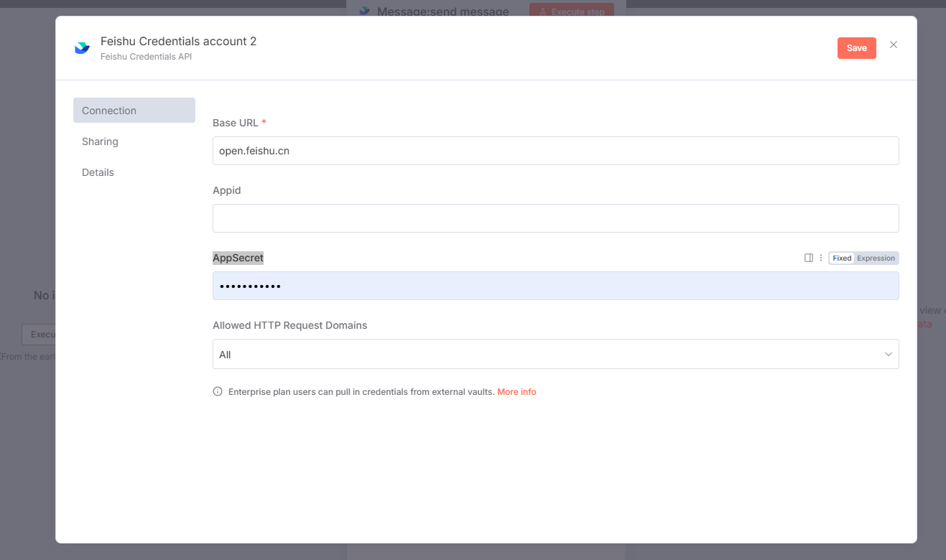Click the panel layout icon beside AppSecret

click(809, 258)
